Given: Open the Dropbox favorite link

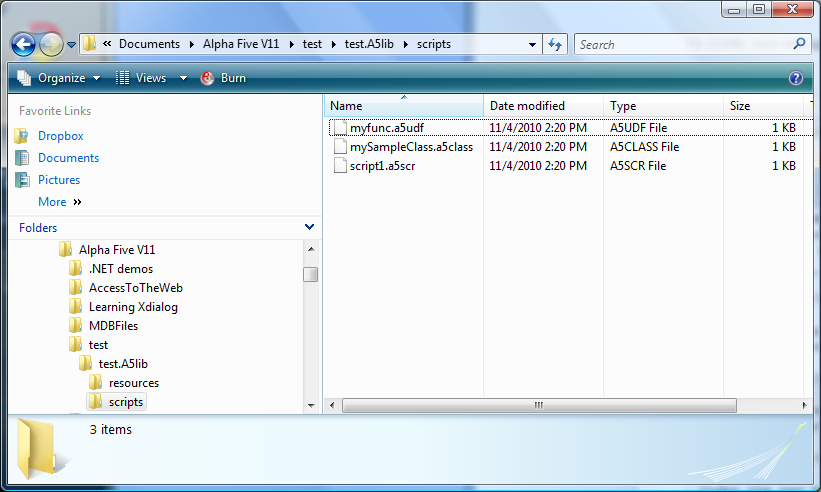Looking at the screenshot, I should point(61,136).
